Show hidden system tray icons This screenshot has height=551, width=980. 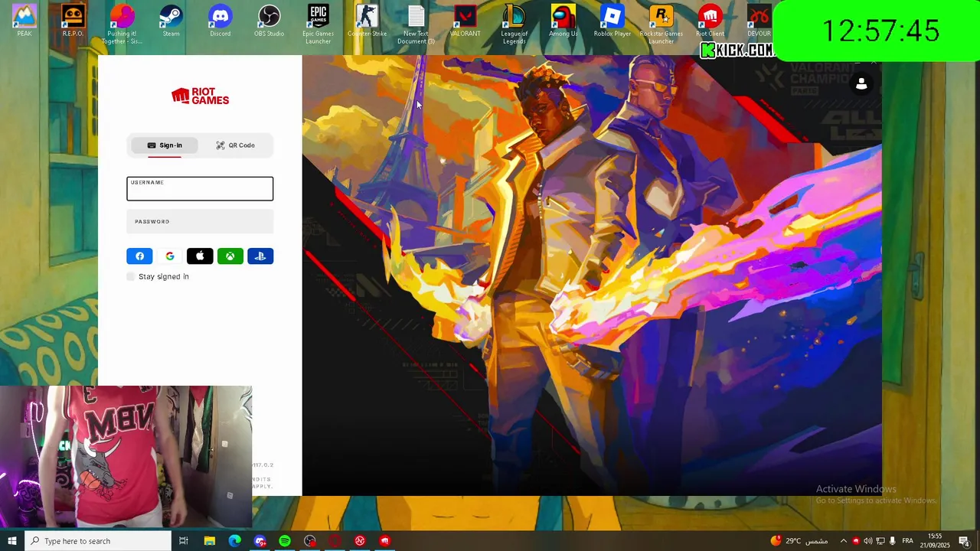843,541
